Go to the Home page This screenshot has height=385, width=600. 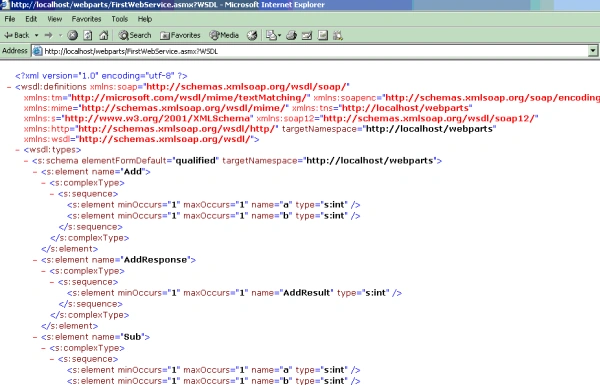click(104, 36)
